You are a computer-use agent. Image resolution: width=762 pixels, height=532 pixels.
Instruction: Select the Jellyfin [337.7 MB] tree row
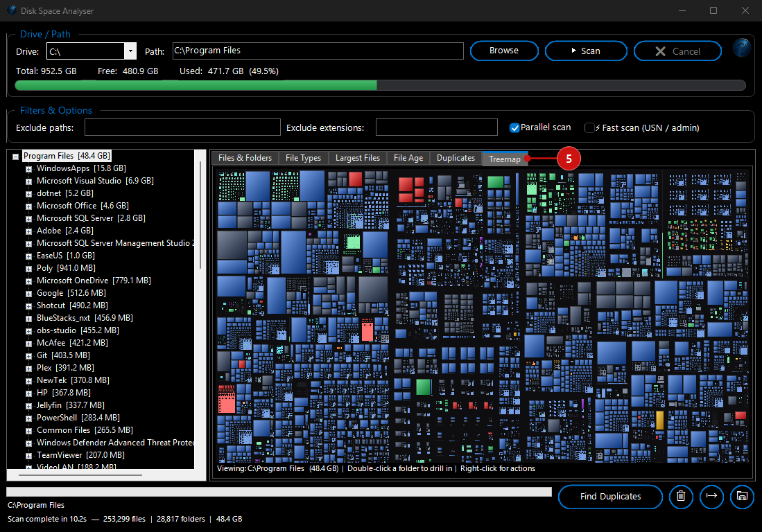coord(71,405)
